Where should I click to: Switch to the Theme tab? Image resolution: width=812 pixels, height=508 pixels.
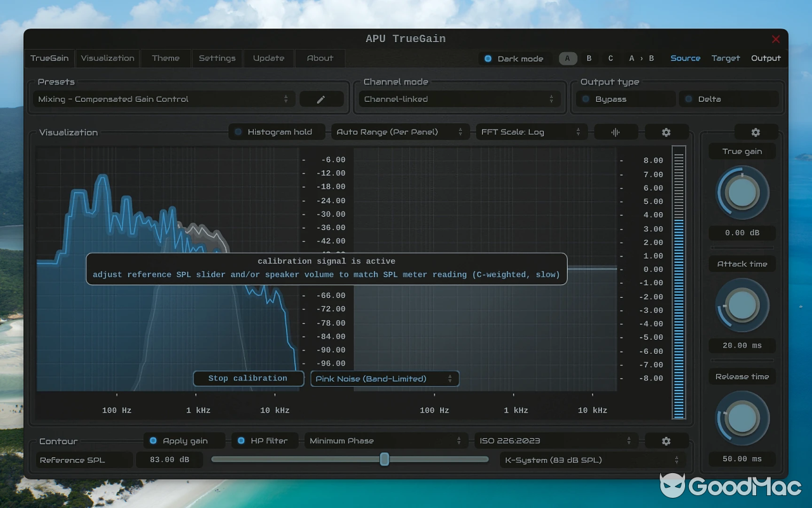[166, 58]
